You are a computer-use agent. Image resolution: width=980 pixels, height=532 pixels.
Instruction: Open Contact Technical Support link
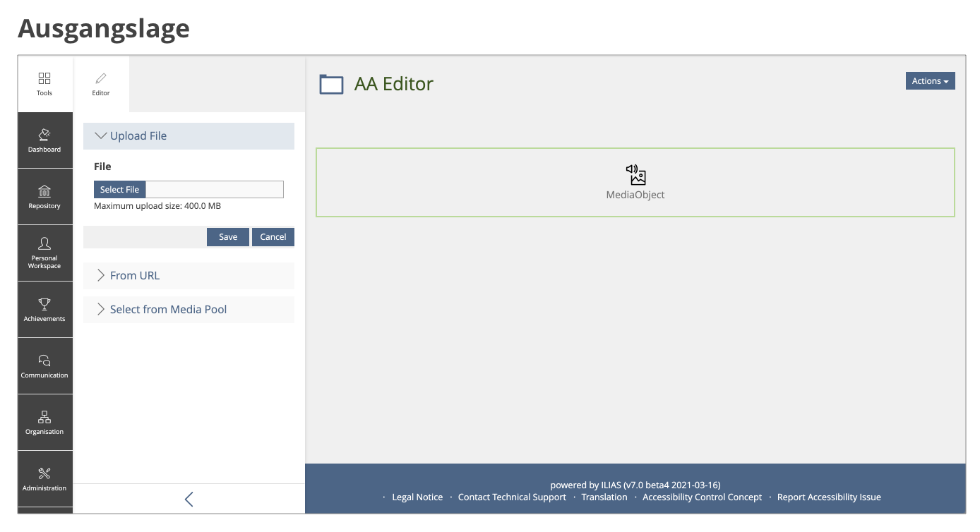[x=512, y=497]
